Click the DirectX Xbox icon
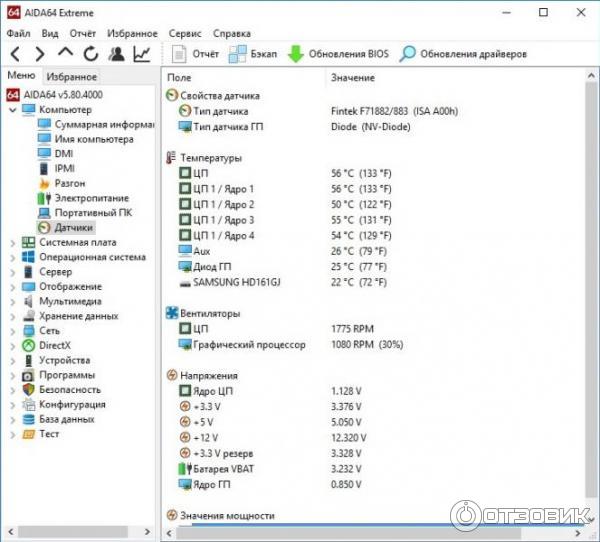600x542 pixels. pos(29,346)
